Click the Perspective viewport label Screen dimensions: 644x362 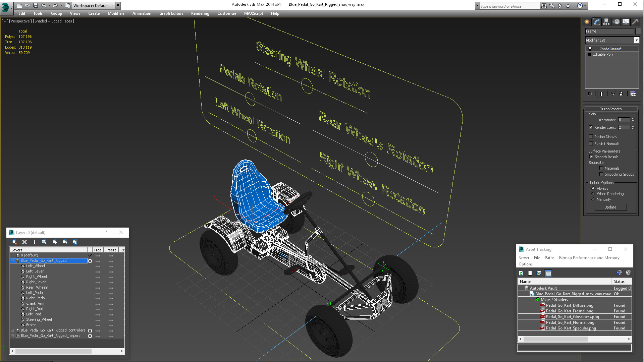pyautogui.click(x=20, y=21)
